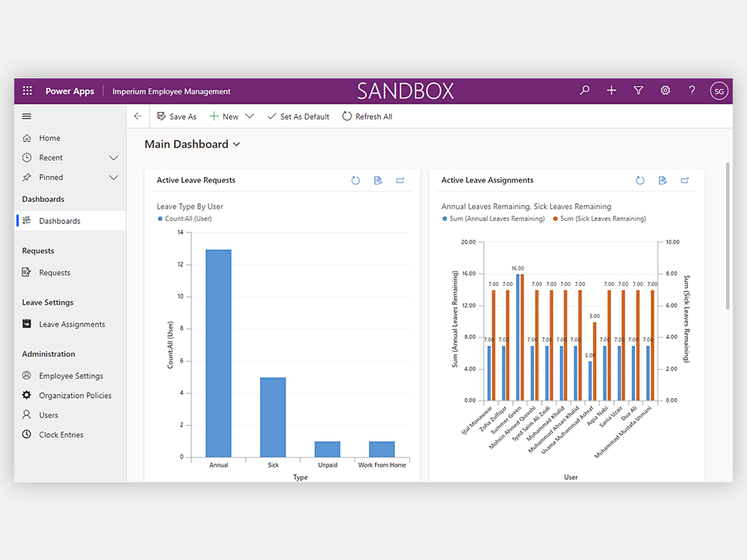
Task: Click the Active Leave Requests title
Action: click(x=196, y=180)
